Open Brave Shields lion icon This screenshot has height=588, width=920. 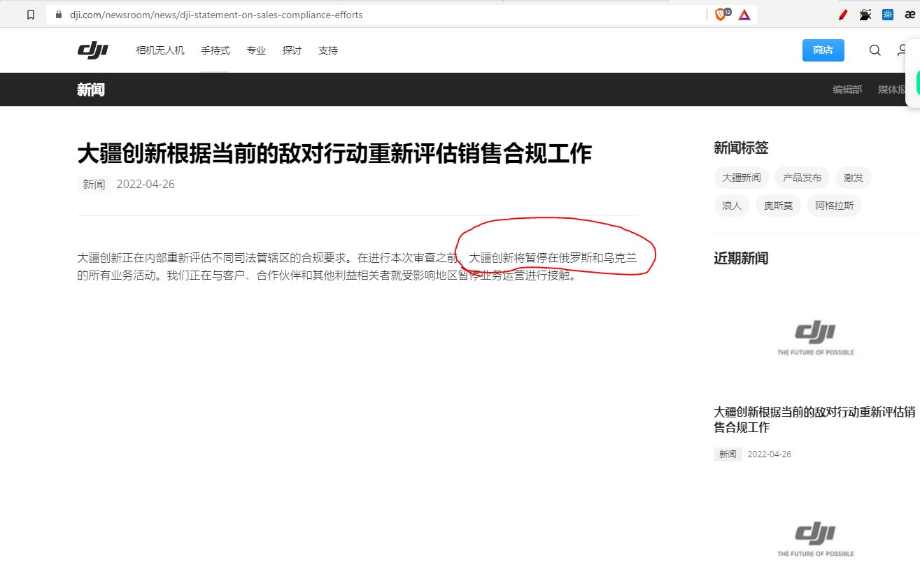pos(721,14)
